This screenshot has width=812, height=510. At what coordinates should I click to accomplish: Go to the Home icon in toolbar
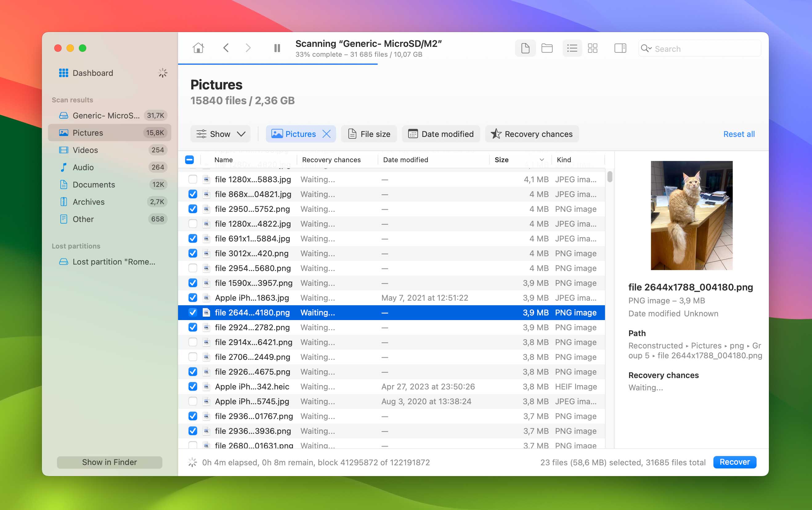198,48
